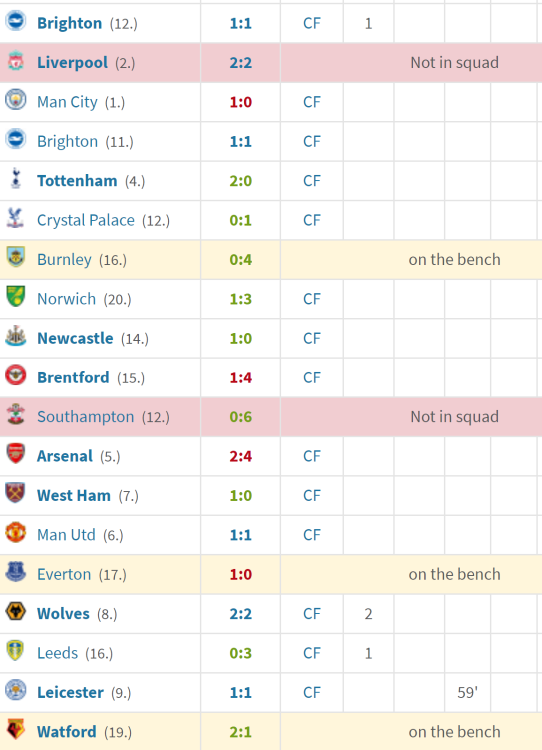The image size is (542, 750).
Task: Open the Tottenham crest icon
Action: click(x=15, y=178)
